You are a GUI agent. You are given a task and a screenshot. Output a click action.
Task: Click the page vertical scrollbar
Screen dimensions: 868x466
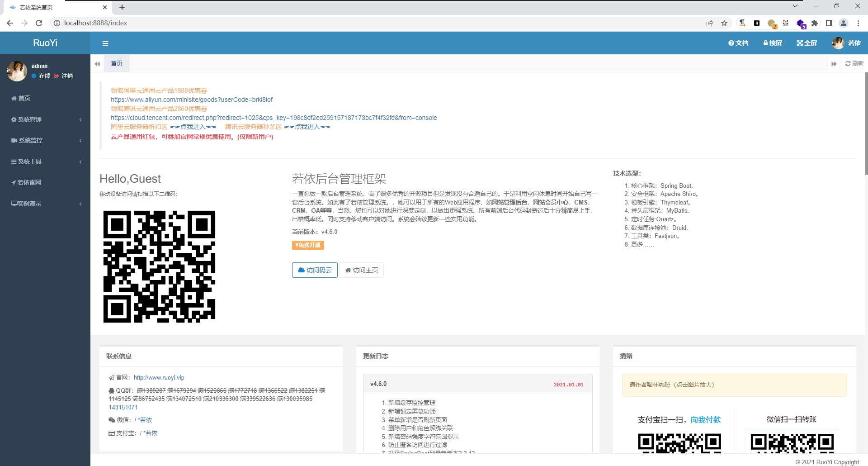click(x=866, y=124)
